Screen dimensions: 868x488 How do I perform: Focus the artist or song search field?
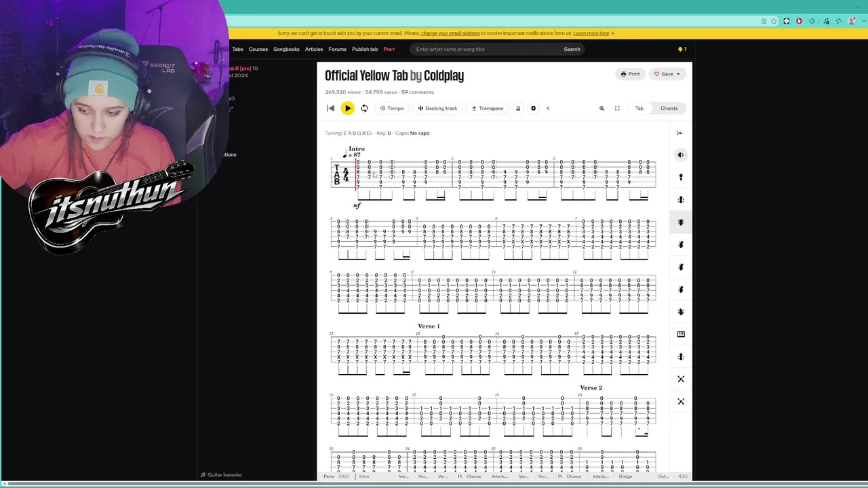(485, 49)
